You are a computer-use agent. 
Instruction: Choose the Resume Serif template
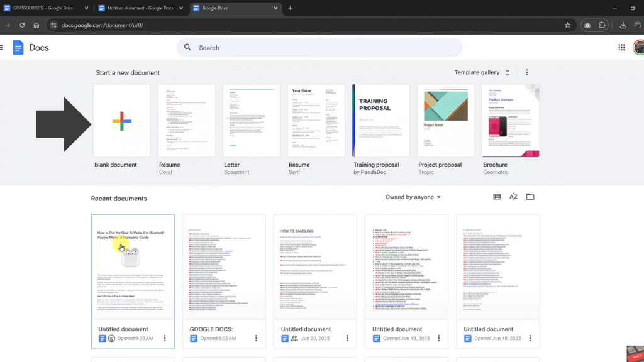click(x=316, y=121)
